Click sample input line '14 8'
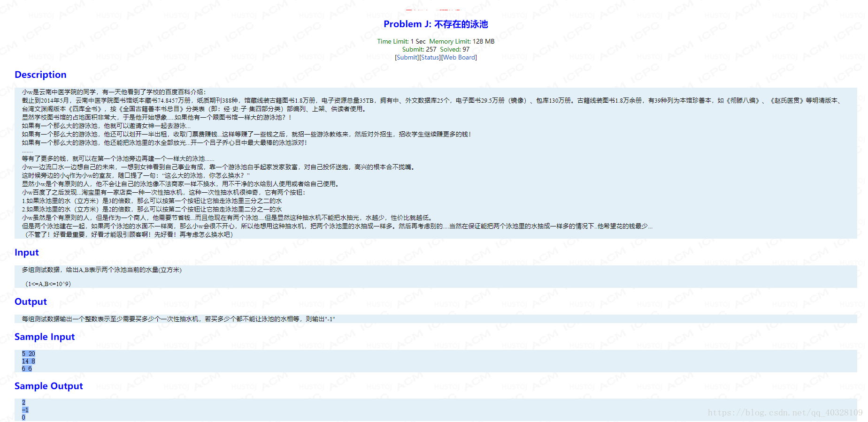Screen dimensions: 868x422 point(28,361)
